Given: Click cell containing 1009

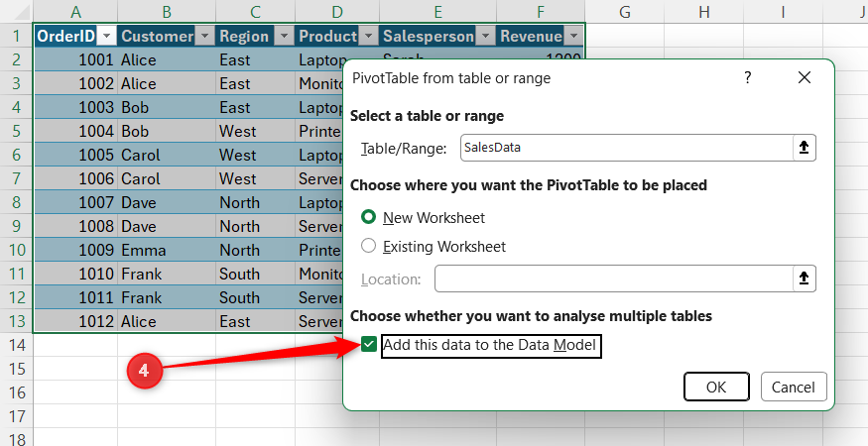Looking at the screenshot, I should click(75, 250).
